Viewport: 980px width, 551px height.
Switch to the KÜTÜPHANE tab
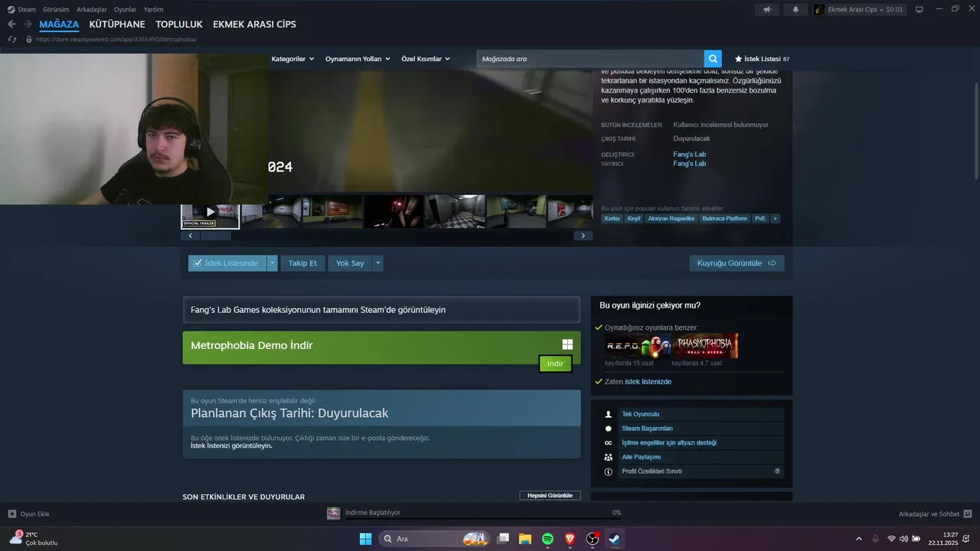(x=117, y=24)
